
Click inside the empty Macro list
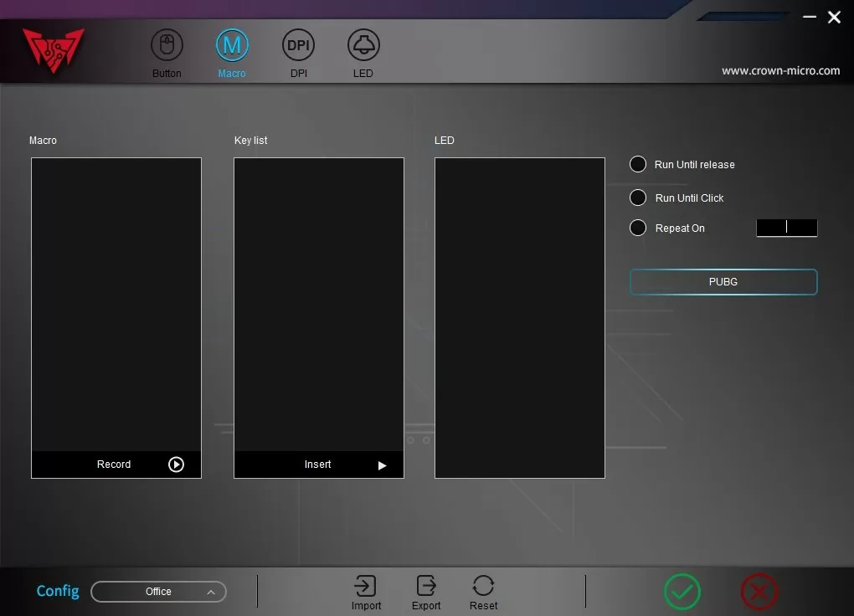[x=116, y=301]
